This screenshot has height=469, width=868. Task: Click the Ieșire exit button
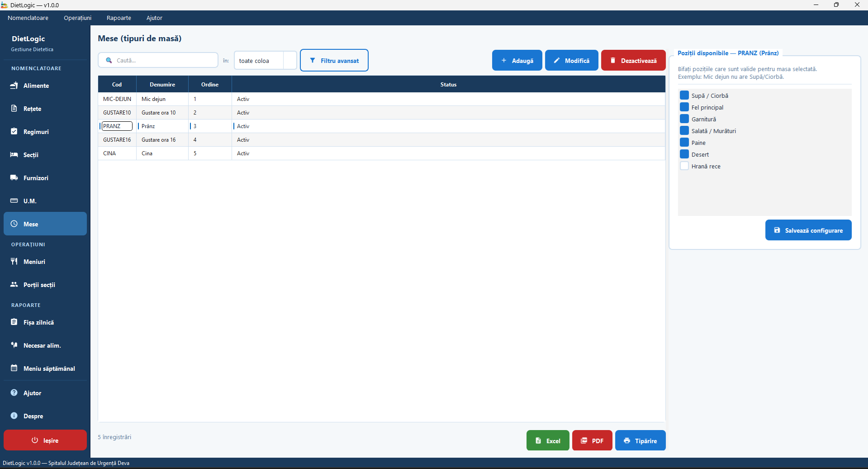(x=45, y=440)
